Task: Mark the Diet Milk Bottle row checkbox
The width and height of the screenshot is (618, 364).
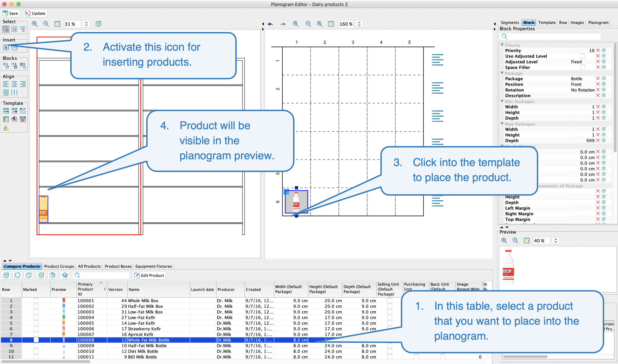Action: [x=36, y=351]
